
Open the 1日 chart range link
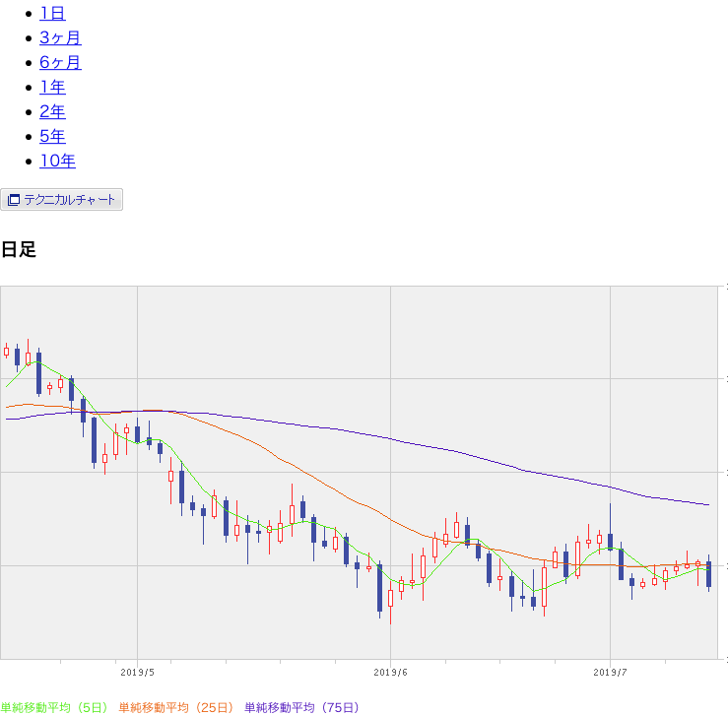[x=52, y=14]
